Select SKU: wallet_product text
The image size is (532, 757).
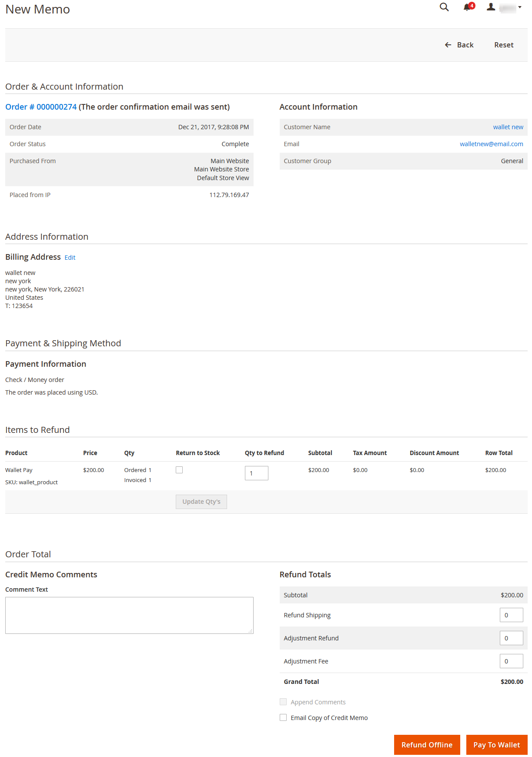(31, 482)
